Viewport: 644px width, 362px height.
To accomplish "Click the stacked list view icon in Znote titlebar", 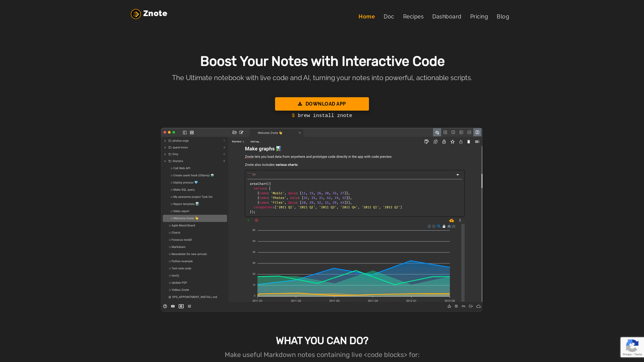I will 192,132.
